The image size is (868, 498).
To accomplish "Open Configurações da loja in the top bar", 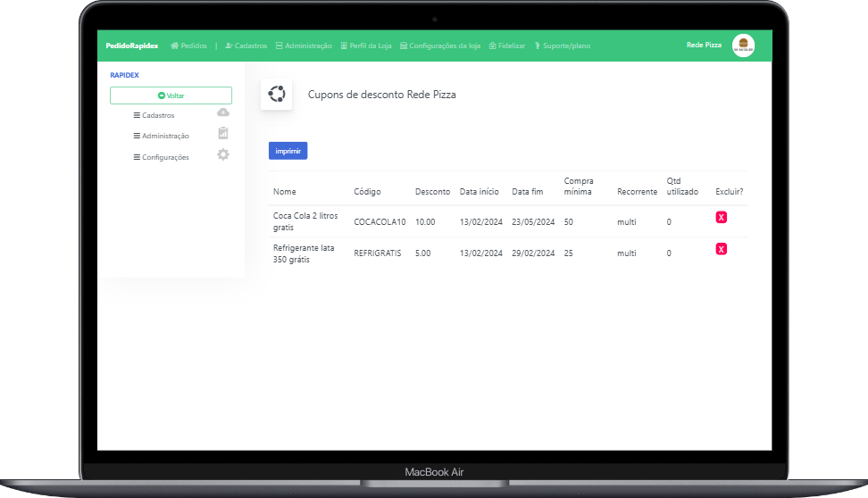I will point(440,46).
